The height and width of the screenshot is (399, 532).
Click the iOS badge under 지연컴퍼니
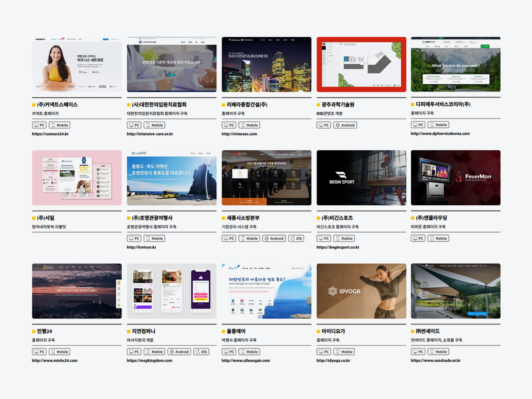(x=201, y=352)
